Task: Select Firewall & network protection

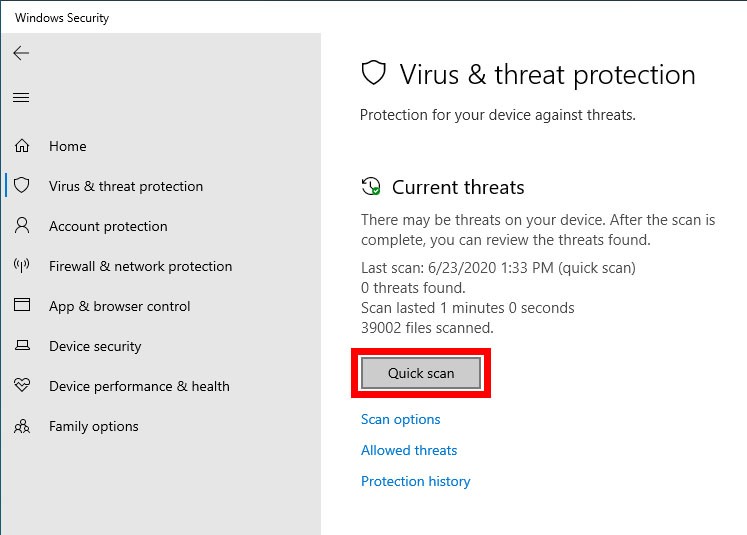Action: point(140,266)
